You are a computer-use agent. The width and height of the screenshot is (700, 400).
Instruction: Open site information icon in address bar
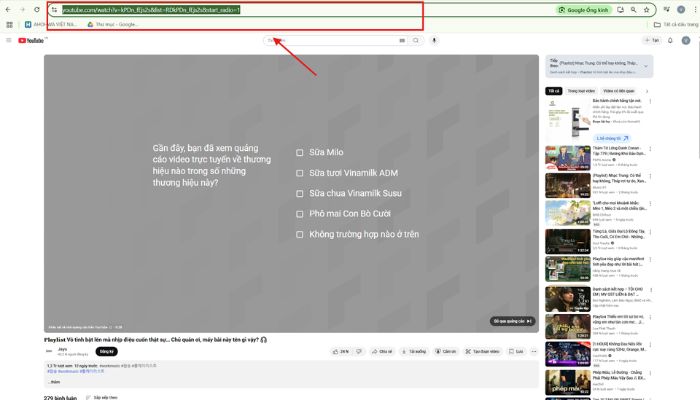(x=54, y=9)
